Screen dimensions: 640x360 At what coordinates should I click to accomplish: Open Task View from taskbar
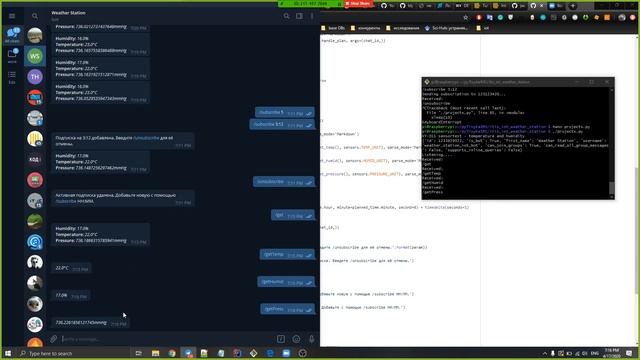pos(138,353)
